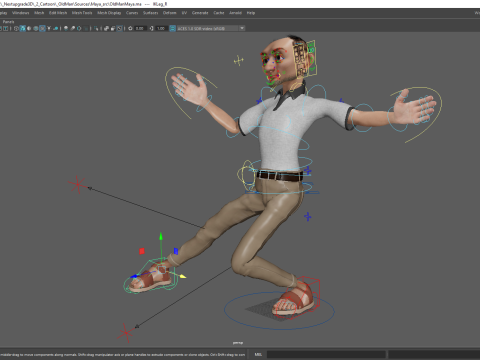Click the safe title grid icon
The height and width of the screenshot is (360, 480).
coord(6,28)
